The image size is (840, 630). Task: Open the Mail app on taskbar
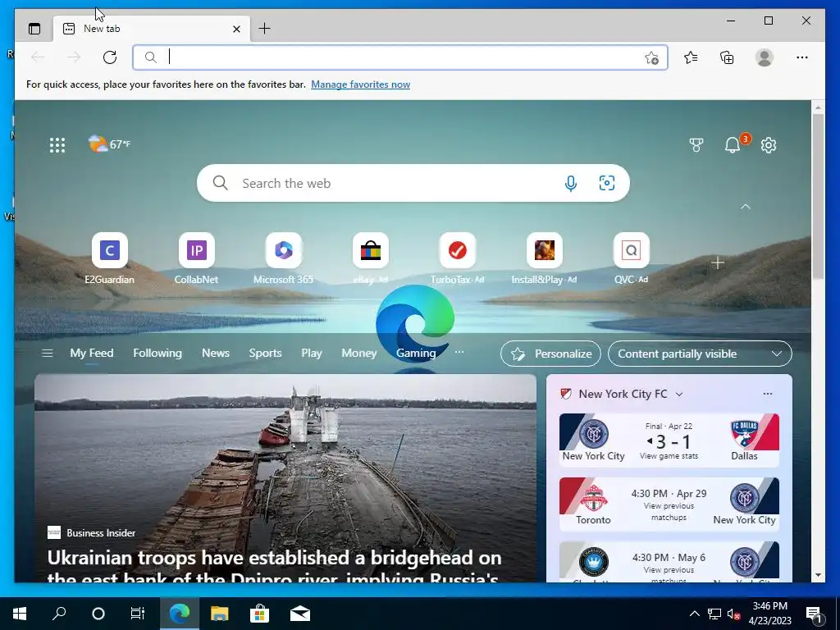pyautogui.click(x=300, y=614)
